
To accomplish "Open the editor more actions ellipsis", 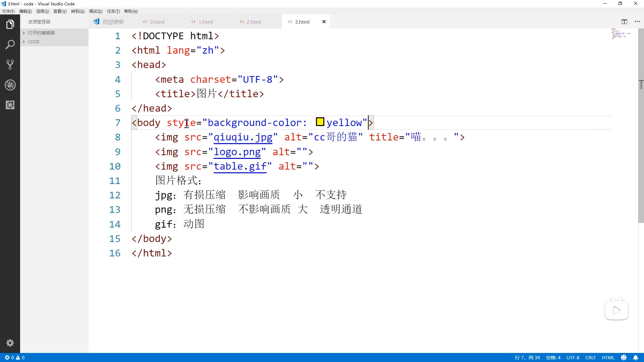I will coord(637,22).
